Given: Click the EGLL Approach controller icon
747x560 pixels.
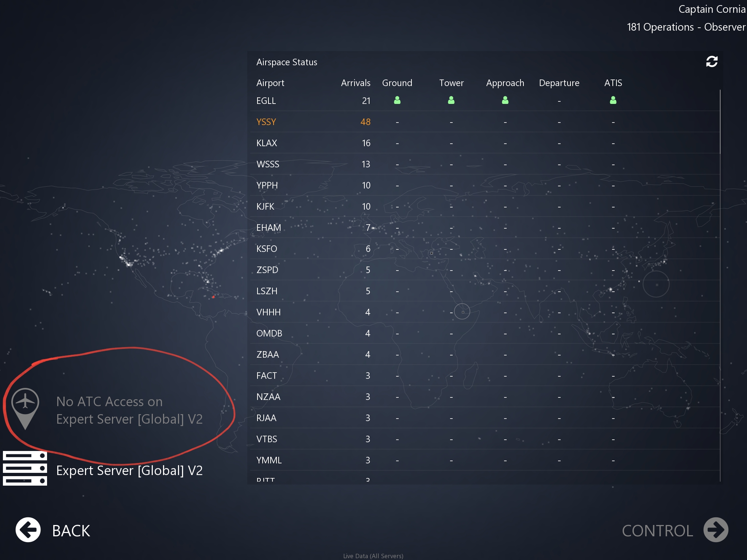Looking at the screenshot, I should 505,100.
